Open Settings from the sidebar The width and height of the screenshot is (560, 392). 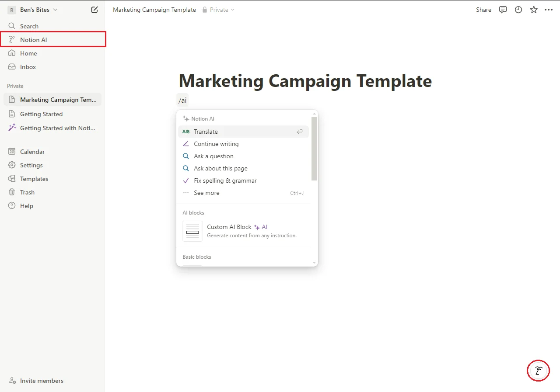(52, 165)
